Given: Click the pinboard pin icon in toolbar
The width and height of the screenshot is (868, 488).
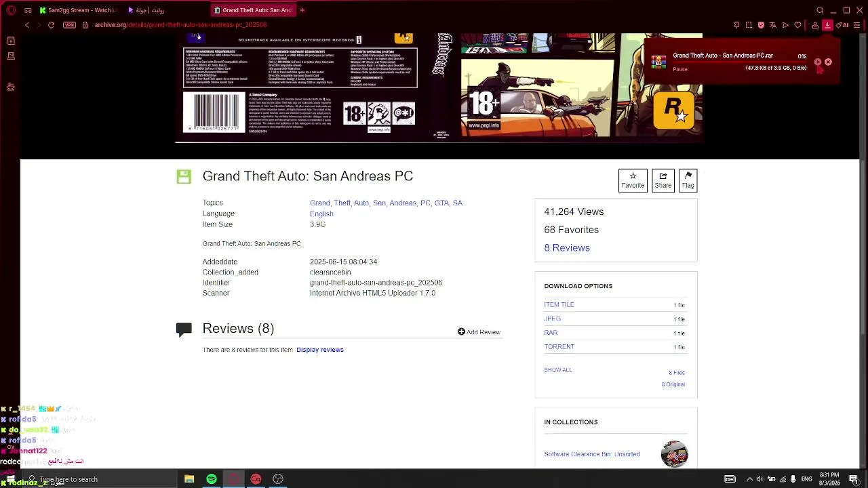Looking at the screenshot, I should click(736, 25).
